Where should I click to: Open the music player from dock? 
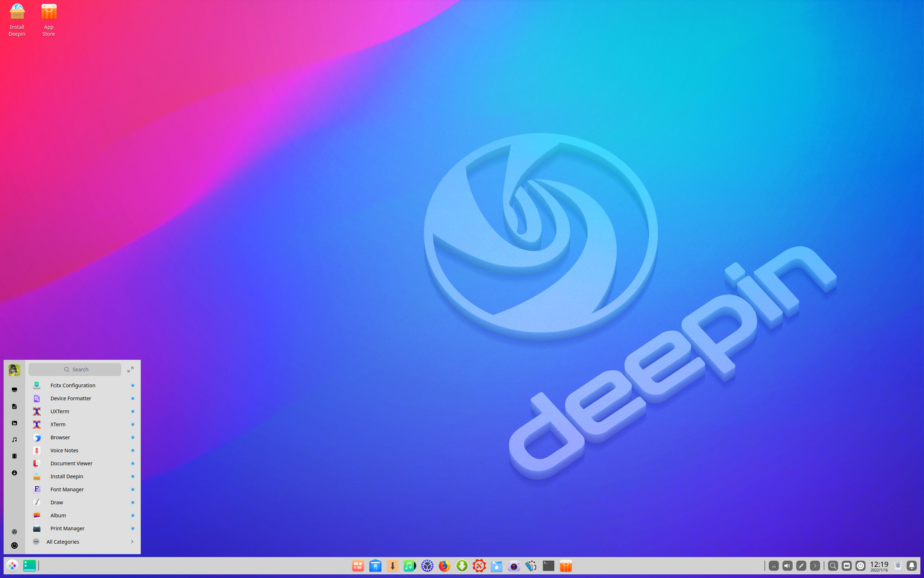tap(410, 566)
